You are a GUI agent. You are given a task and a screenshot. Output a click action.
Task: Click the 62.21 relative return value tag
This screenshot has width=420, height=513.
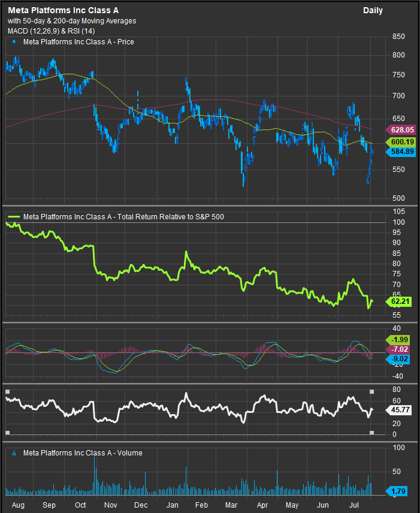coord(399,301)
